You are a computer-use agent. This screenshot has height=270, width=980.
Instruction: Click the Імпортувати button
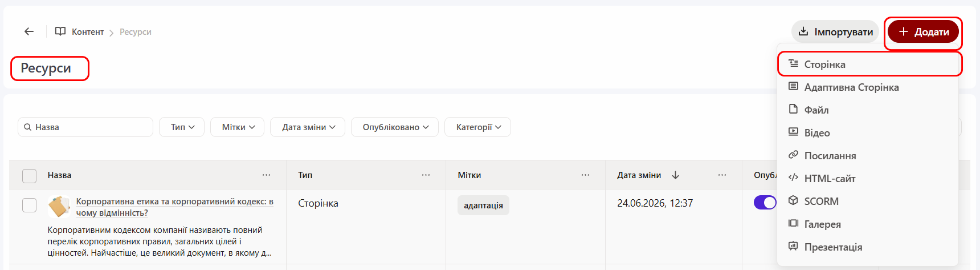(x=835, y=31)
